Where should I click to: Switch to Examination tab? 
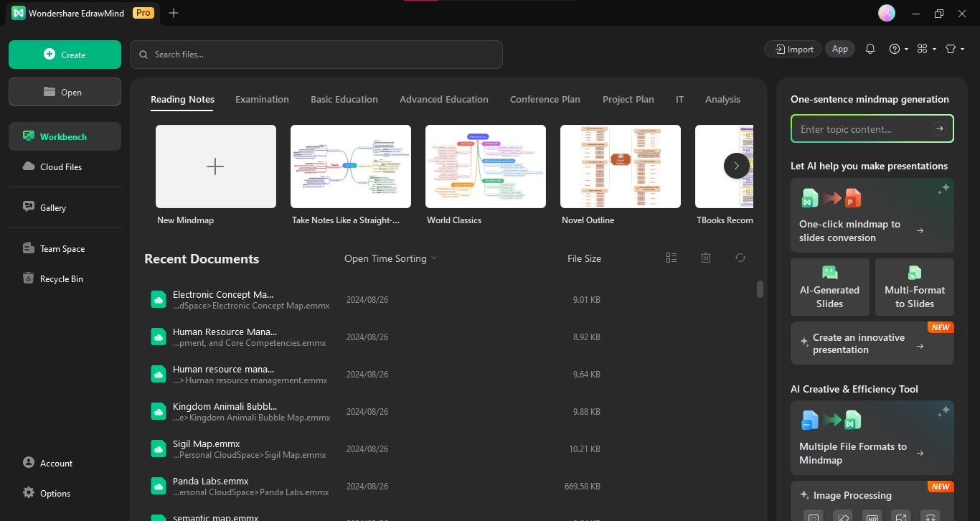coord(262,99)
